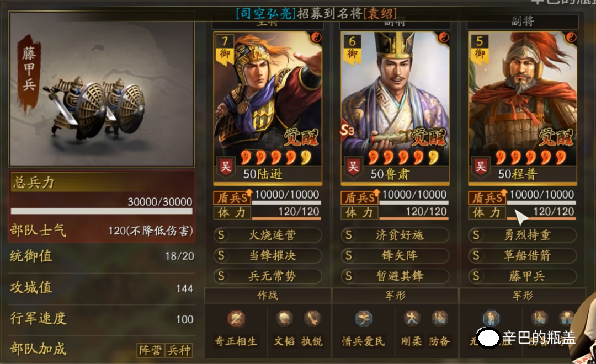Click the 奇正相生 skill icon
The width and height of the screenshot is (596, 364).
[236, 318]
